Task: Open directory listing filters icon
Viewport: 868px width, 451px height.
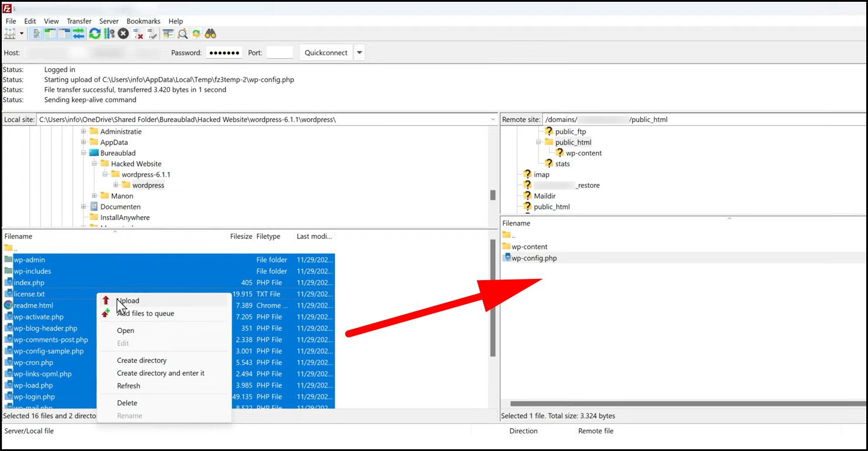Action: pos(169,33)
